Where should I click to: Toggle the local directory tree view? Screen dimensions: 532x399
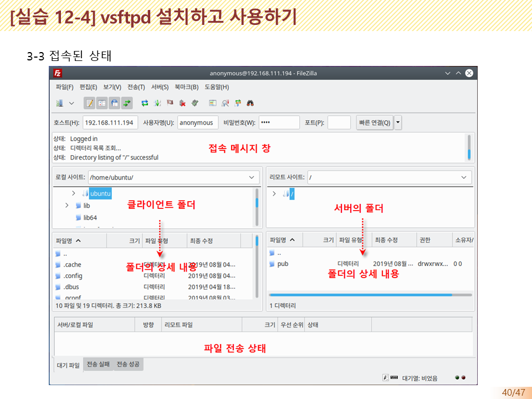click(103, 103)
